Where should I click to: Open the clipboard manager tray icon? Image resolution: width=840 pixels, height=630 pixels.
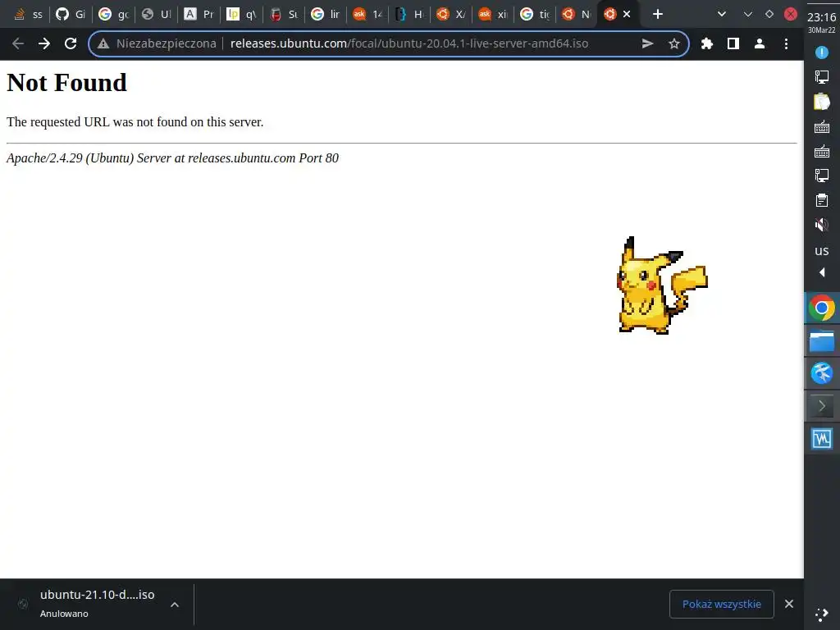[822, 102]
